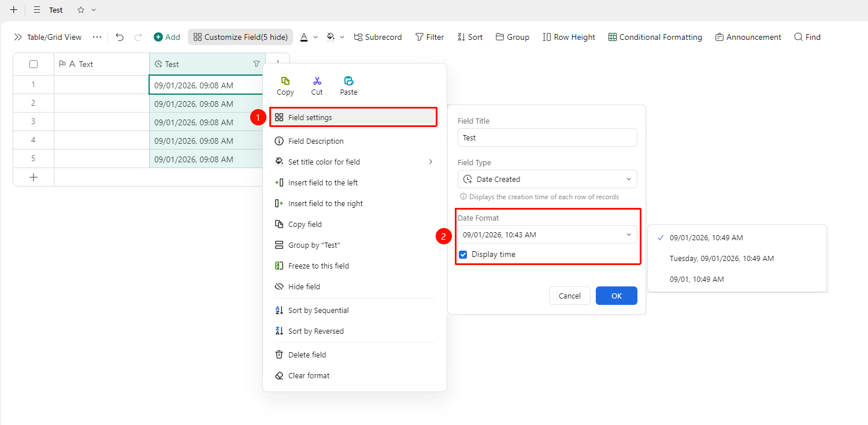The width and height of the screenshot is (868, 425).
Task: Click the text color A icon
Action: click(x=304, y=37)
